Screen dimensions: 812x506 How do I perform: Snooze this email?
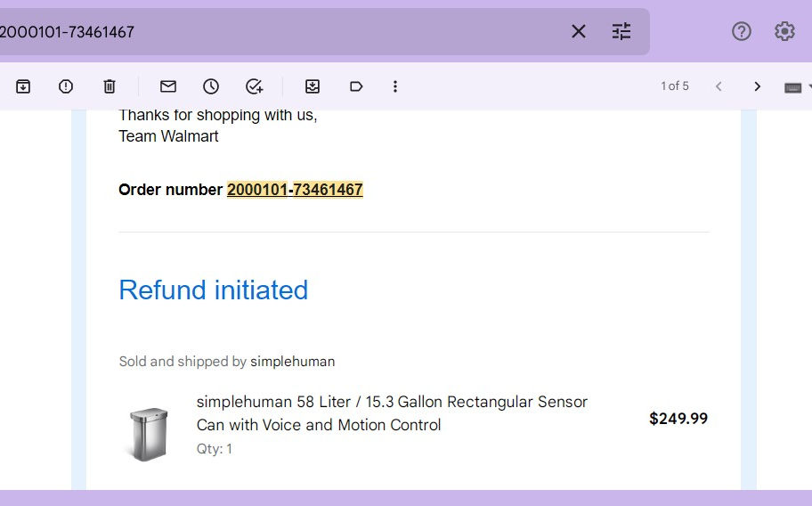point(211,86)
